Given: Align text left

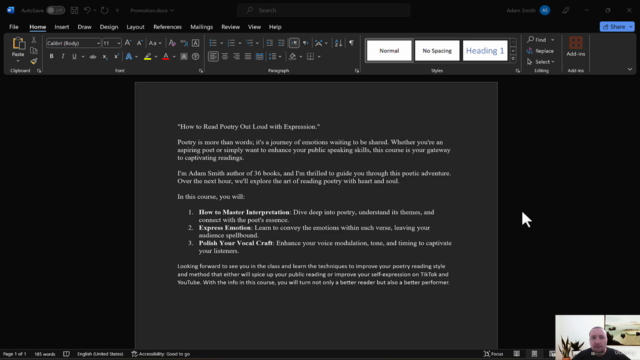Looking at the screenshot, I should click(213, 56).
